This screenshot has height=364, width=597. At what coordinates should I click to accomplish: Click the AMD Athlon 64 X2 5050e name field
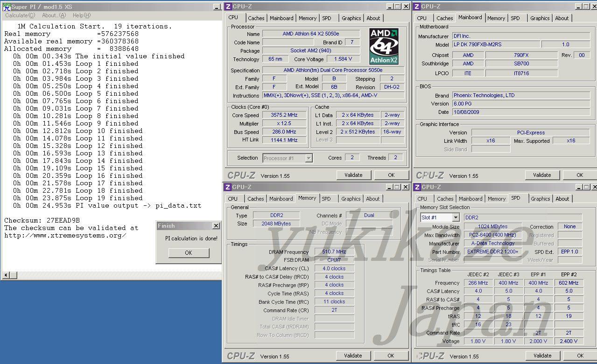coord(311,34)
